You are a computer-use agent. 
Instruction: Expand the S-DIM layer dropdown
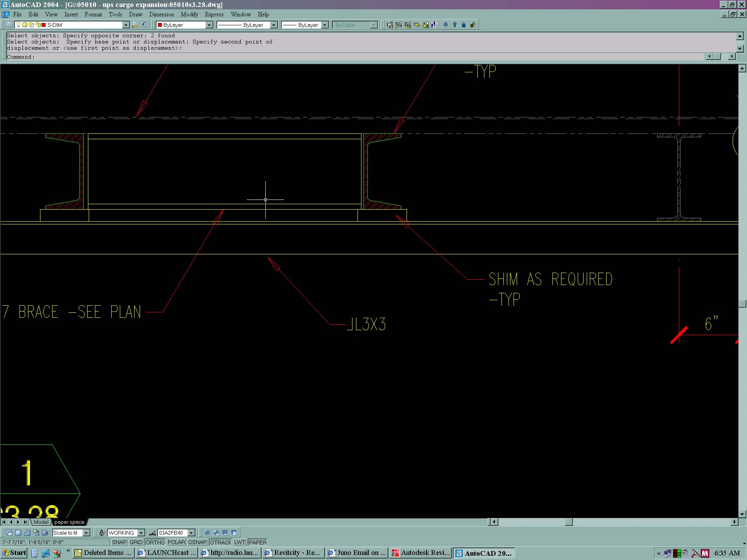[x=126, y=25]
